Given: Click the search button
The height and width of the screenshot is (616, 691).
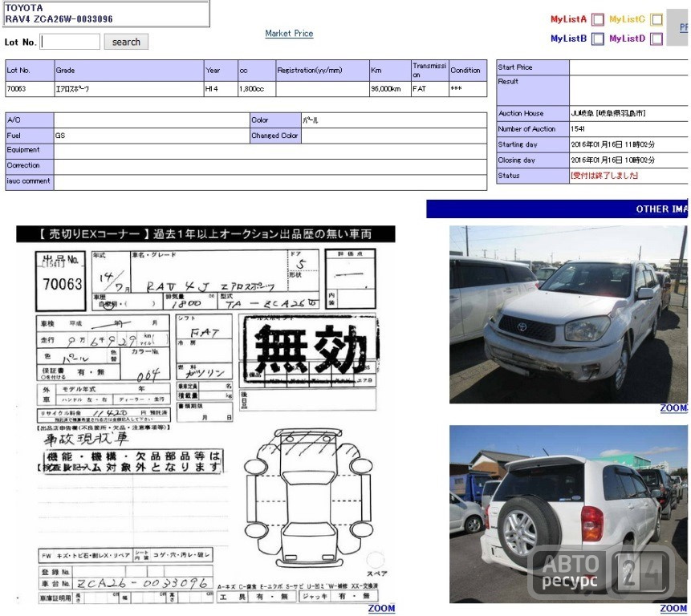Looking at the screenshot, I should (126, 42).
